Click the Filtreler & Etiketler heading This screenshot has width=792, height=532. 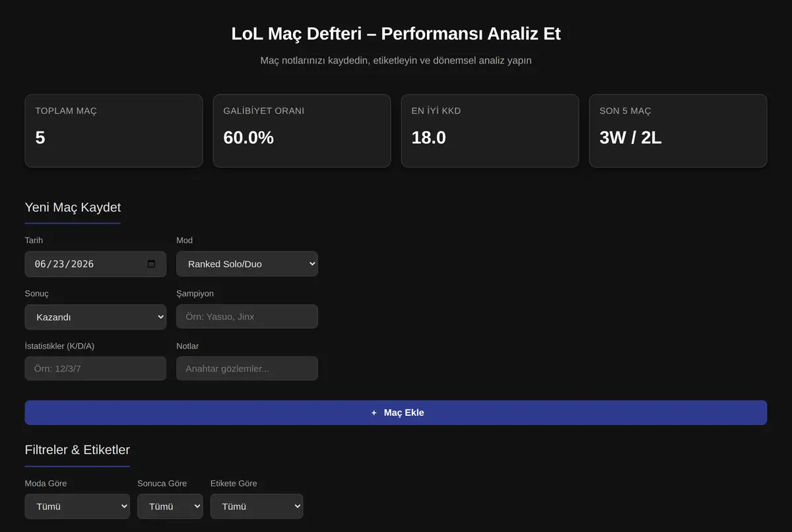point(77,450)
